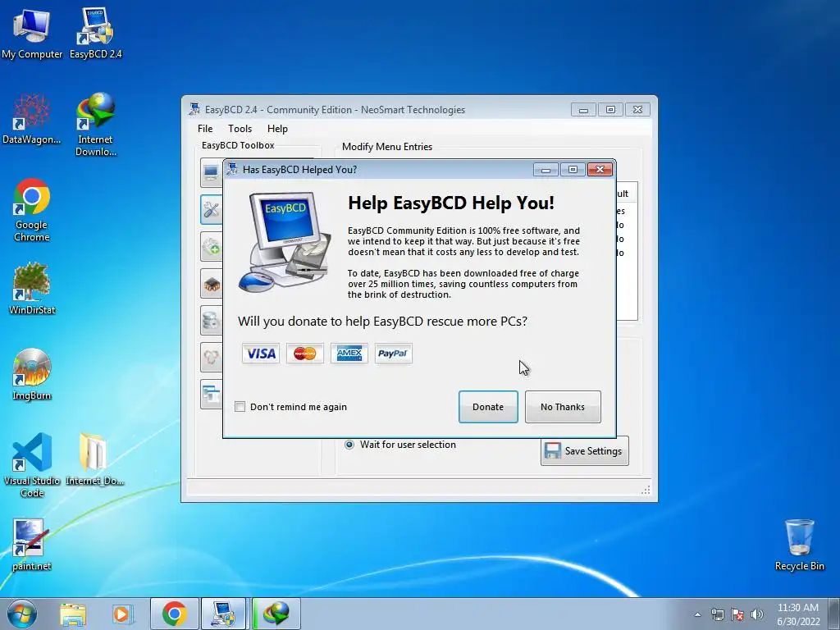The image size is (840, 630).
Task: Open My Computer desktop icon
Action: [x=32, y=33]
